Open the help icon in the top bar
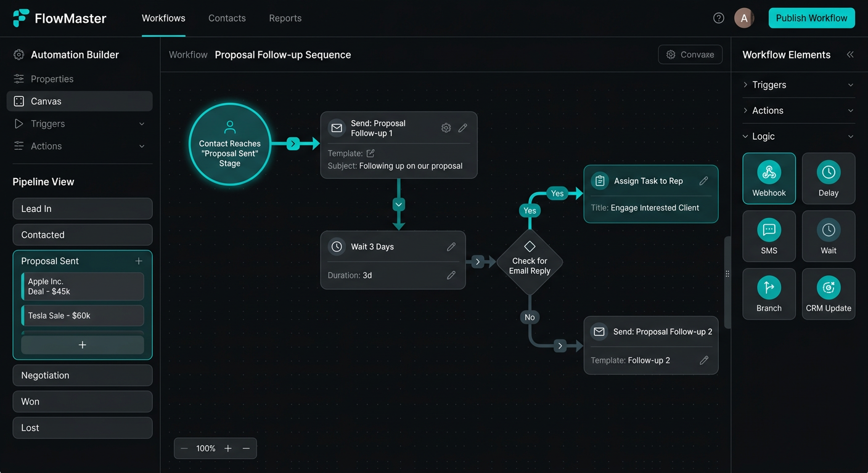 click(x=718, y=18)
